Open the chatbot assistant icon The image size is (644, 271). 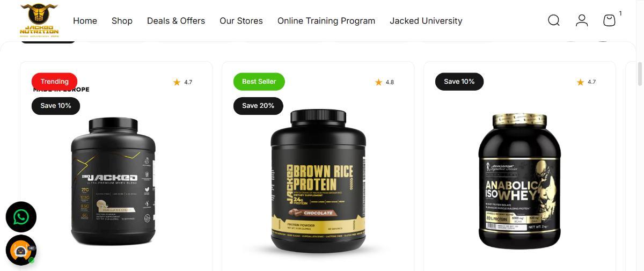(21, 250)
